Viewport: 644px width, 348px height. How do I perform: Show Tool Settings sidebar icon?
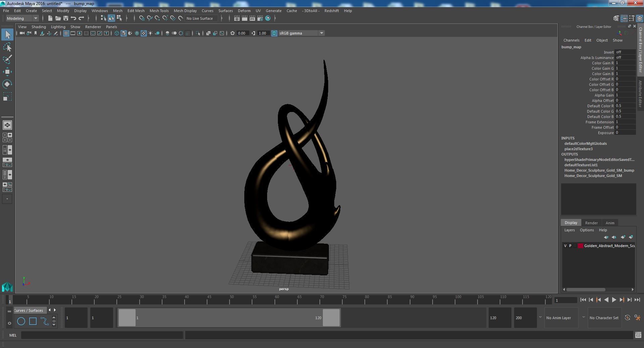click(x=632, y=18)
